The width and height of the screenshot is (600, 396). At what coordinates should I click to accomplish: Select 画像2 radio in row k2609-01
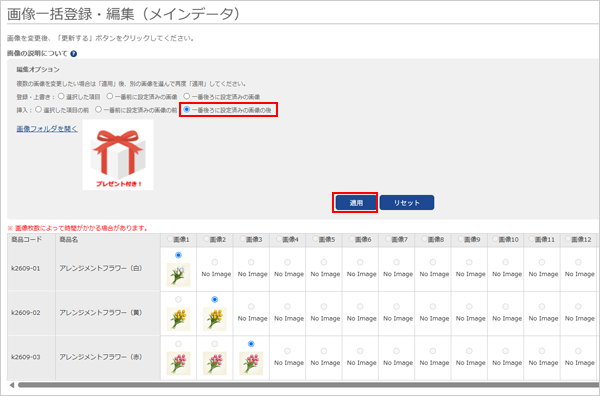[x=215, y=262]
